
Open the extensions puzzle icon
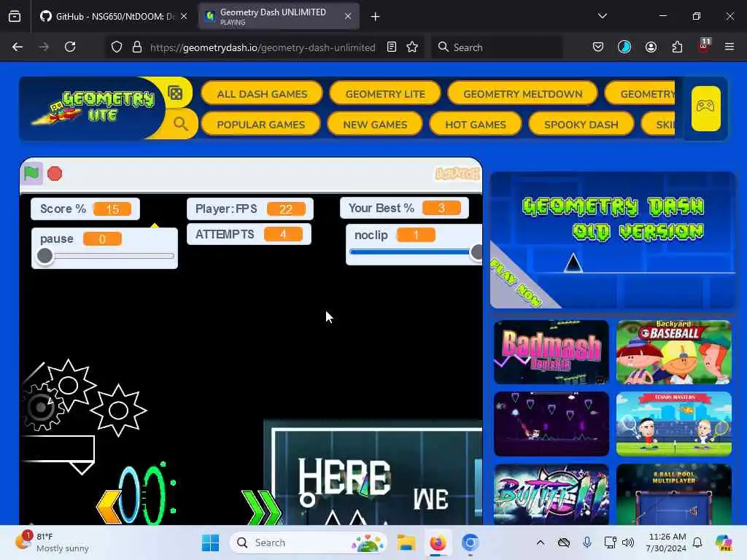tap(677, 47)
